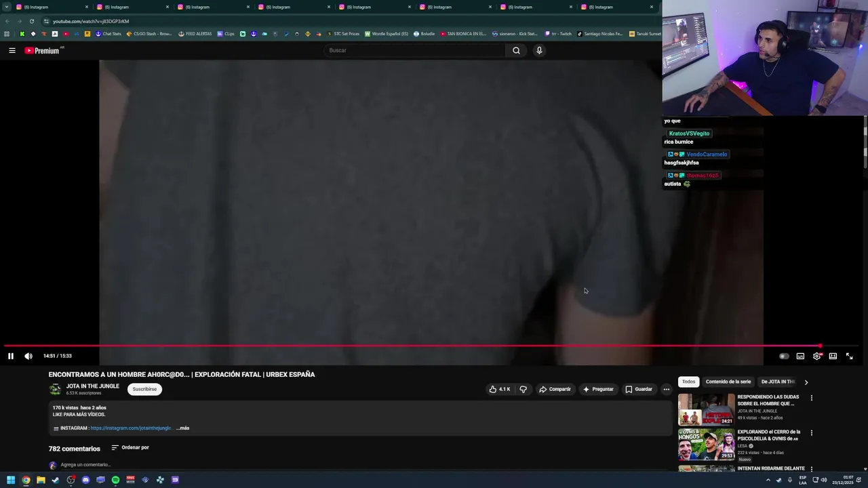The width and height of the screenshot is (868, 488).
Task: Open ESP LAA language indicator
Action: 803,480
